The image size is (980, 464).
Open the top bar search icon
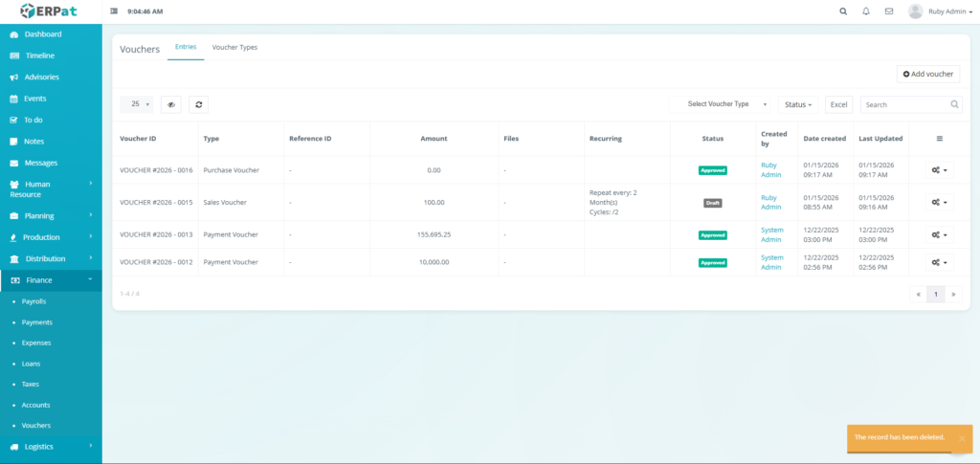pyautogui.click(x=843, y=11)
